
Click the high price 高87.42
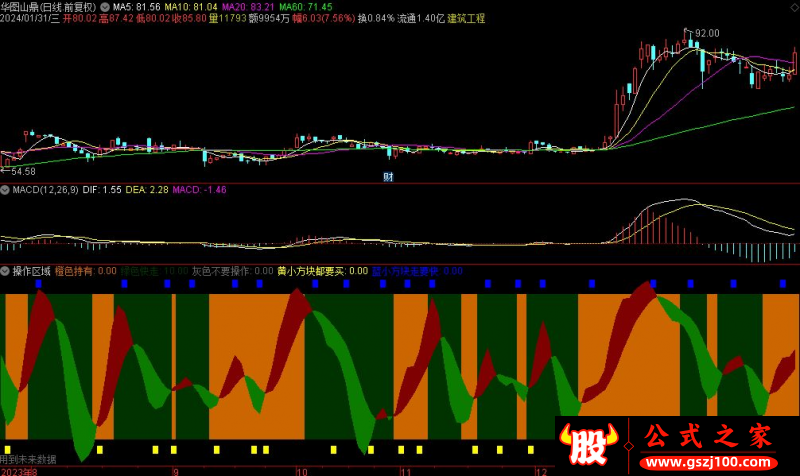[116, 18]
